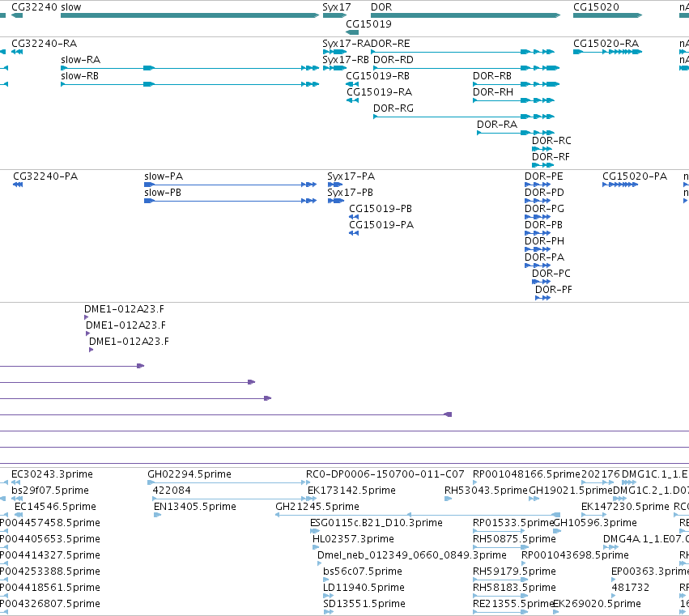The width and height of the screenshot is (689, 616).
Task: Select the DOR-PB protein label
Action: 543,225
